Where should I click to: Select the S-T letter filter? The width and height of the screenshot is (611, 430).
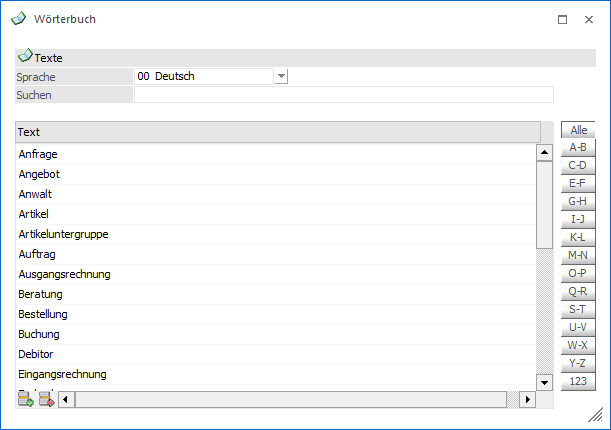pyautogui.click(x=577, y=310)
